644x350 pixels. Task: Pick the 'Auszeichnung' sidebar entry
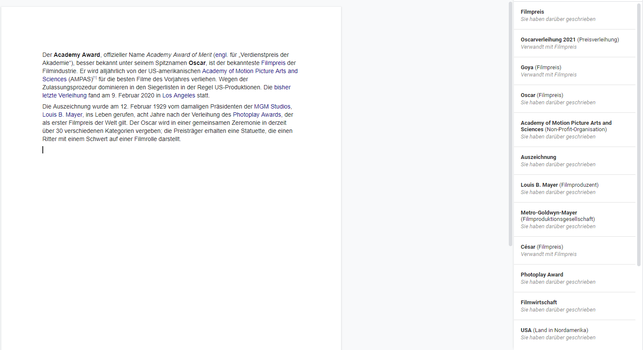coord(575,161)
